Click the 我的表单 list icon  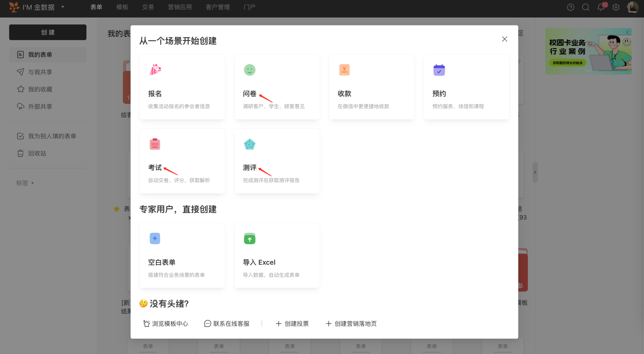[21, 55]
